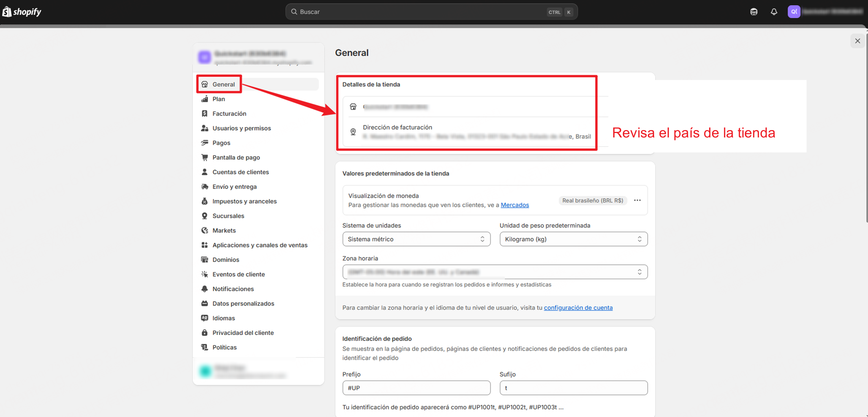The height and width of the screenshot is (417, 868).
Task: Click the person icon beside Cuentas de clientes
Action: (205, 172)
